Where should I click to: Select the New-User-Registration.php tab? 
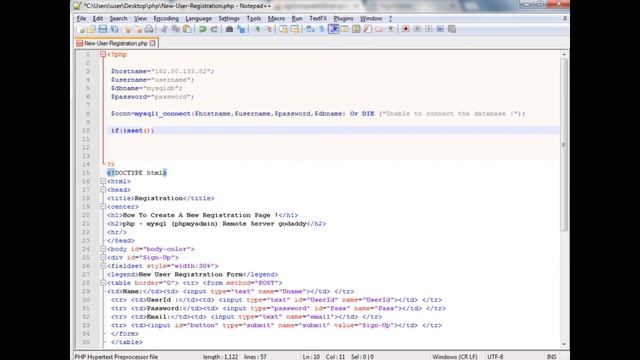pyautogui.click(x=116, y=43)
